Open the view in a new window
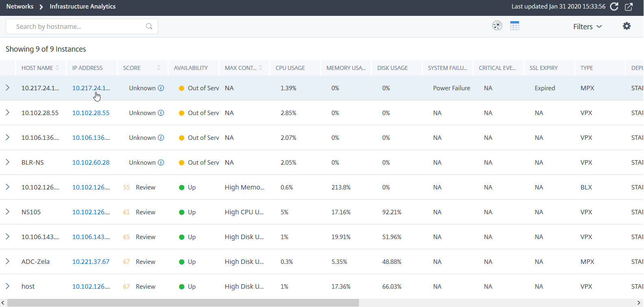 (629, 7)
